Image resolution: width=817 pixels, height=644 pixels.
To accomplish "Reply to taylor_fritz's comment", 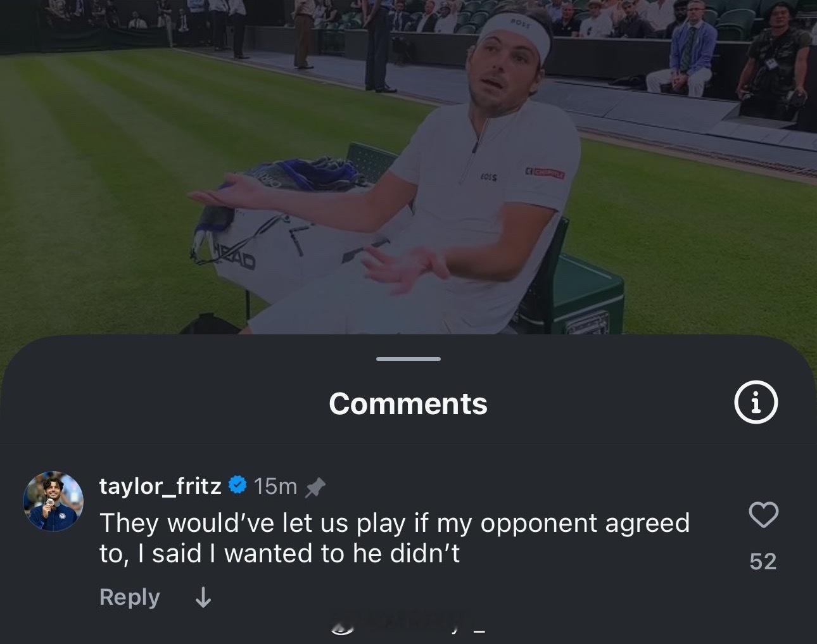I will [x=130, y=597].
